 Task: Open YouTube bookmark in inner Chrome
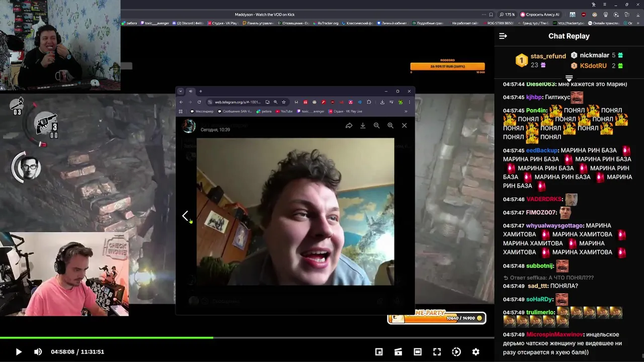[284, 111]
